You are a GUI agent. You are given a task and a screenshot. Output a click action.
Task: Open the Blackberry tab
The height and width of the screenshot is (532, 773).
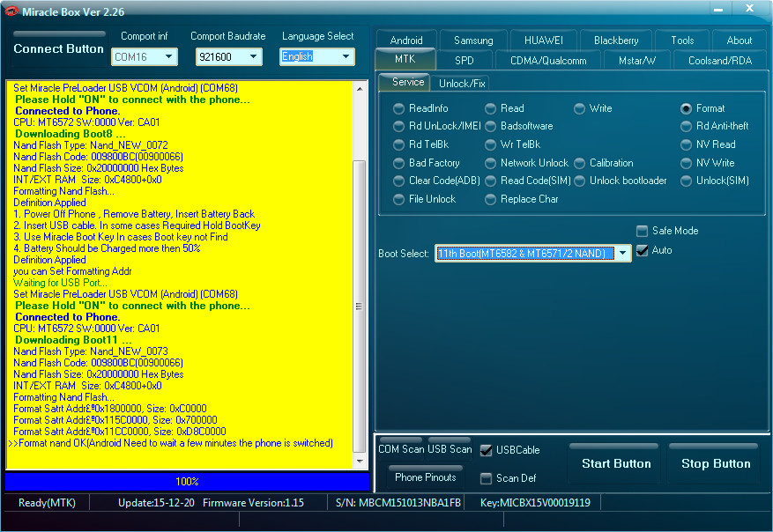click(x=616, y=41)
